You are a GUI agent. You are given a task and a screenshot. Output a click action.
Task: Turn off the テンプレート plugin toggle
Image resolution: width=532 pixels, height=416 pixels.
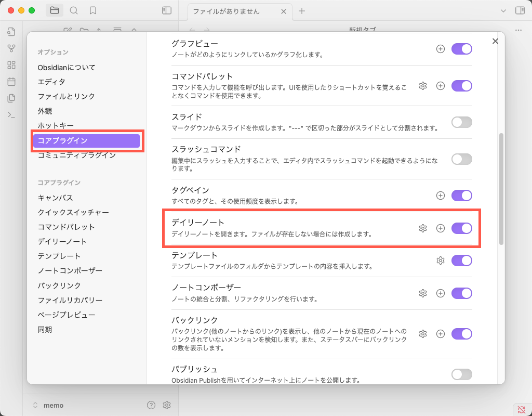[x=462, y=261]
